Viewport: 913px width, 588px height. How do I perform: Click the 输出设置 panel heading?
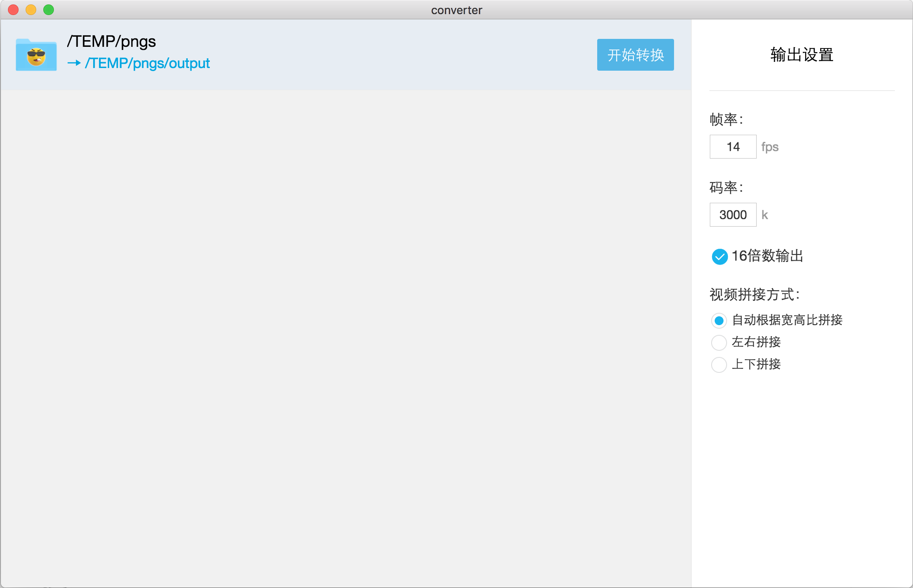[x=802, y=55]
